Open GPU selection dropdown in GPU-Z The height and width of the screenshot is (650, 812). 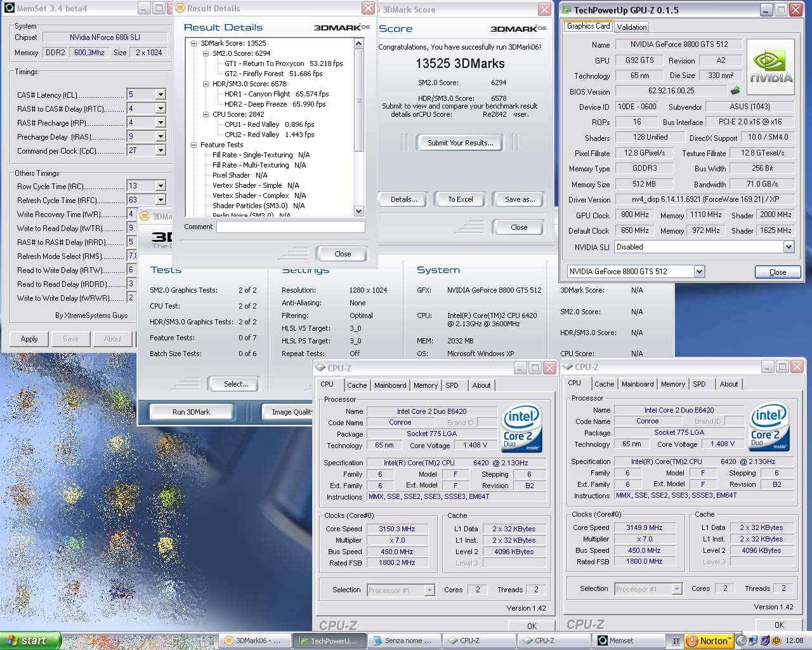pyautogui.click(x=699, y=272)
